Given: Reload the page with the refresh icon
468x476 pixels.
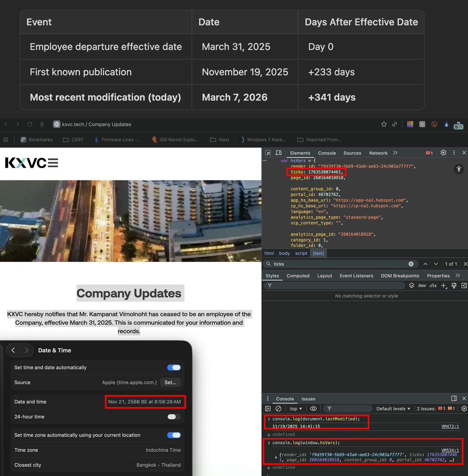Looking at the screenshot, I should [x=30, y=124].
